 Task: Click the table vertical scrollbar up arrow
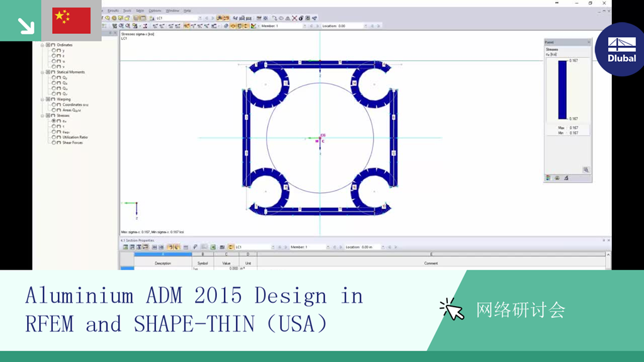[x=608, y=255]
